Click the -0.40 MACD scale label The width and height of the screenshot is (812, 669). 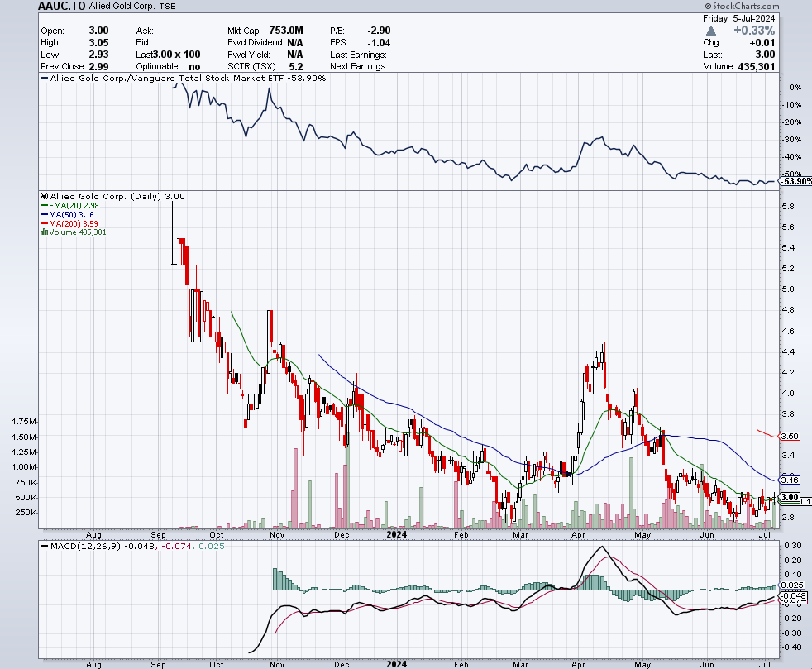coord(792,647)
